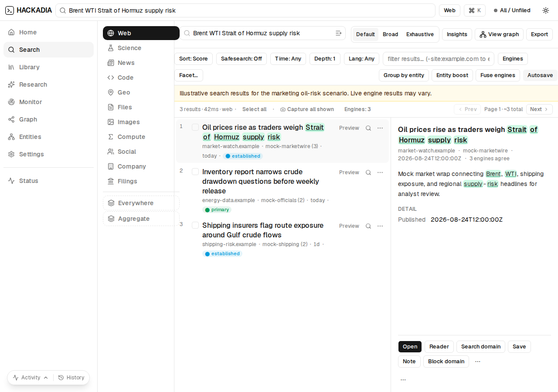Screen dimensions: 558x392
Task: Open more options for Oil prices result
Action: pos(380,128)
